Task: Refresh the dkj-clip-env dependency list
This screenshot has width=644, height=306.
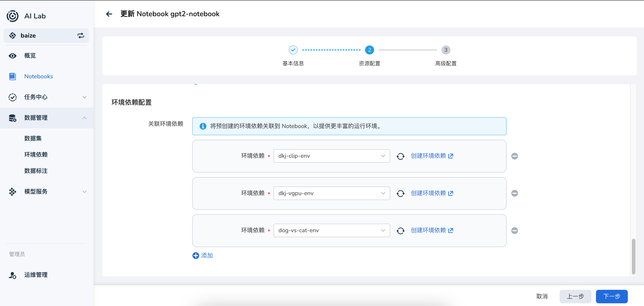Action: 400,156
